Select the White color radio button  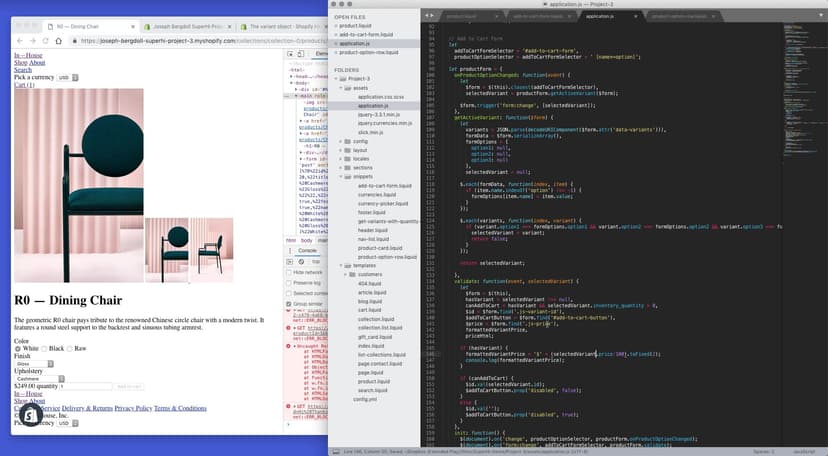click(x=18, y=347)
